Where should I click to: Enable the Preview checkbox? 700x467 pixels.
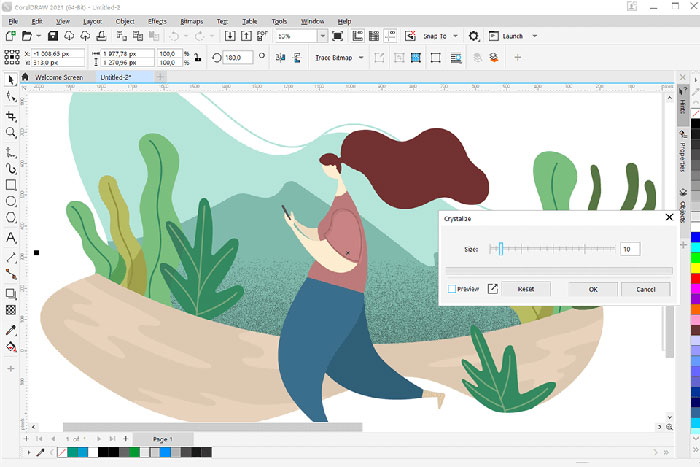click(x=452, y=289)
